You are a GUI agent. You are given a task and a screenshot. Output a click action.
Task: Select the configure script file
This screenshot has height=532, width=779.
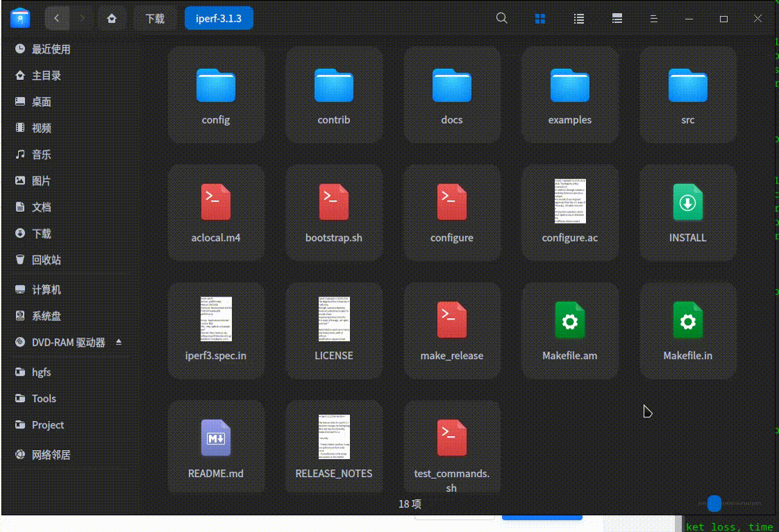[x=451, y=213]
